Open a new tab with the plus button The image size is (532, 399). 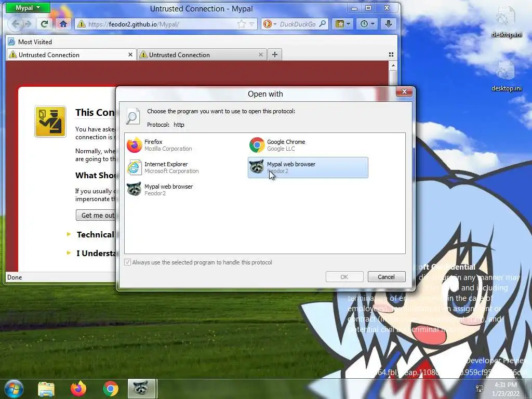pos(275,55)
